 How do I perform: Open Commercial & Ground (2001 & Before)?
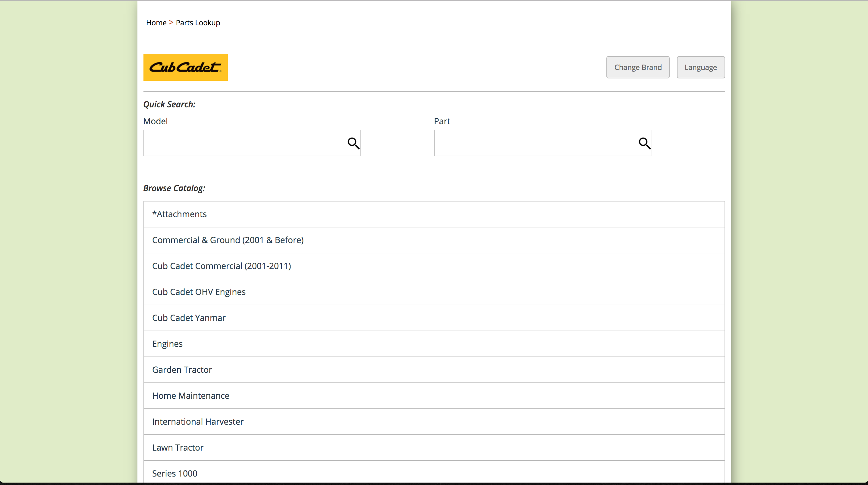434,240
